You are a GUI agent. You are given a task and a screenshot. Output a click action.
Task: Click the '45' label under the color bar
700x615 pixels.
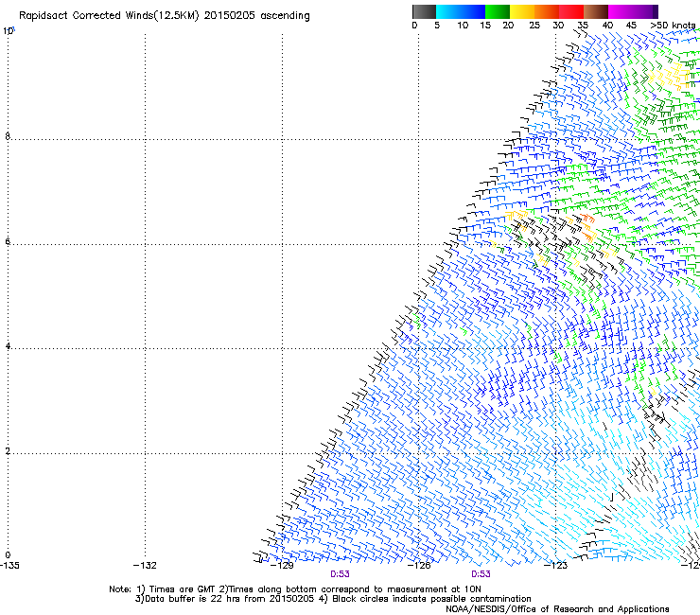631,26
